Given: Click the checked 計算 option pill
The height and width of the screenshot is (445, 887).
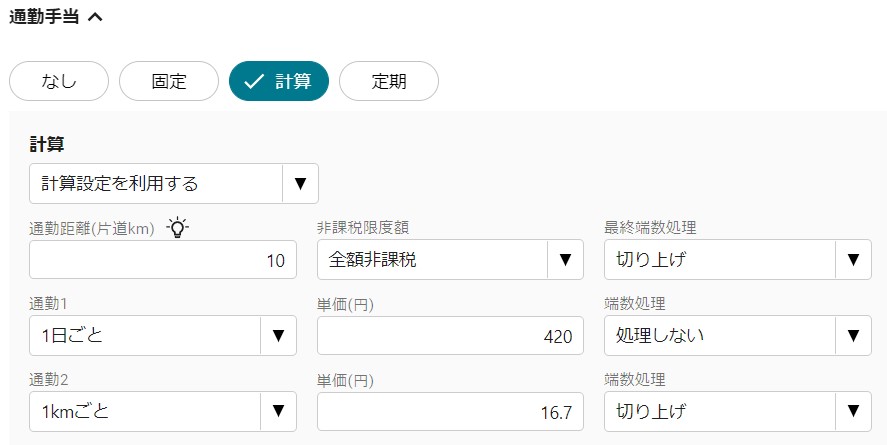Looking at the screenshot, I should tap(279, 81).
